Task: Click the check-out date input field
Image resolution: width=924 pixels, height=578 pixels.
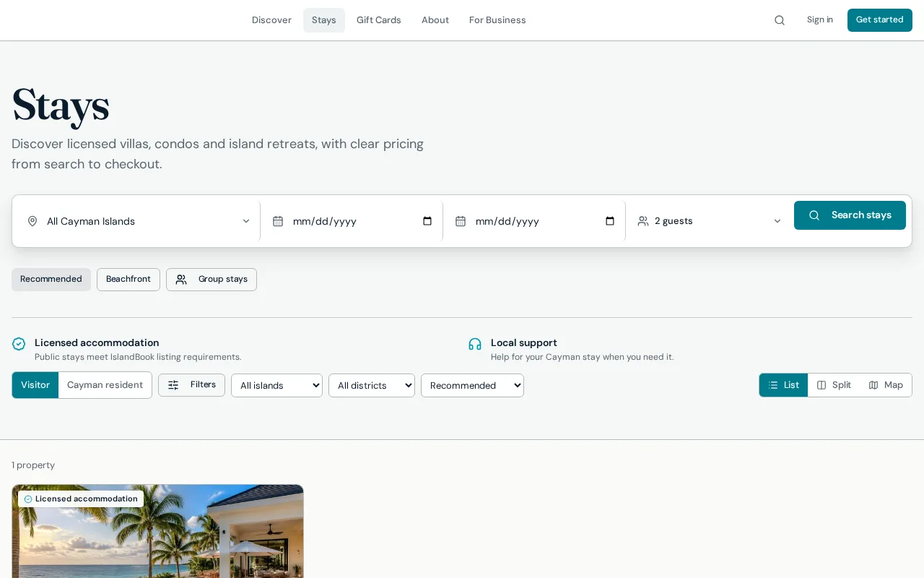Action: [545, 221]
